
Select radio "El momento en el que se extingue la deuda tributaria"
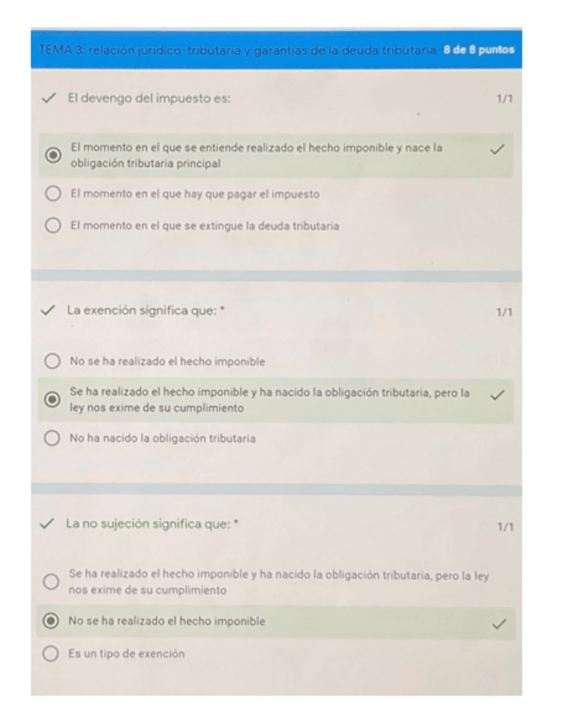point(53,227)
